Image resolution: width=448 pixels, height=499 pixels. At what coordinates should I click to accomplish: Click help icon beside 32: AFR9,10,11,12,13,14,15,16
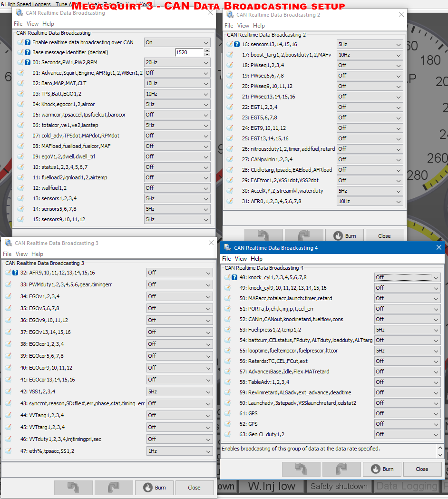point(15,273)
